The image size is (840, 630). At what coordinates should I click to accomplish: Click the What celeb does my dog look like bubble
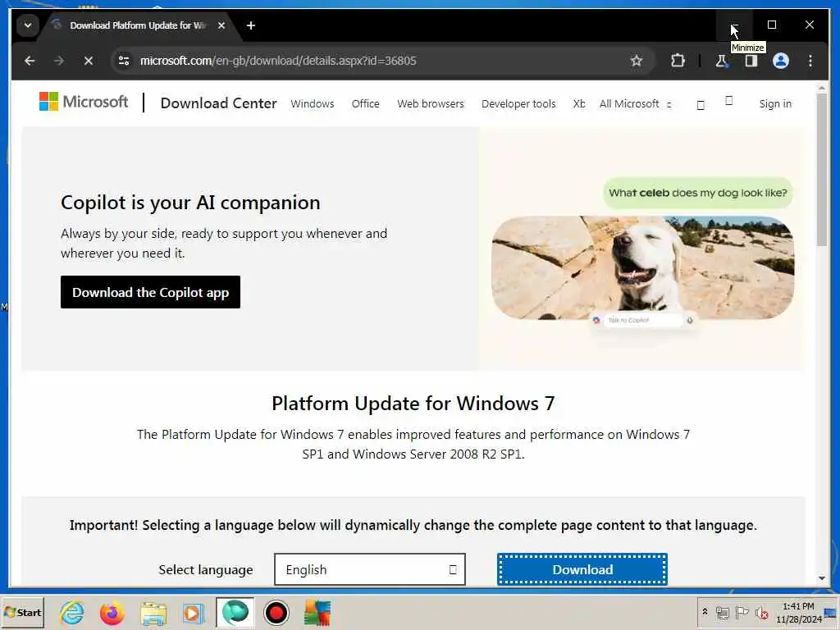tap(697, 193)
